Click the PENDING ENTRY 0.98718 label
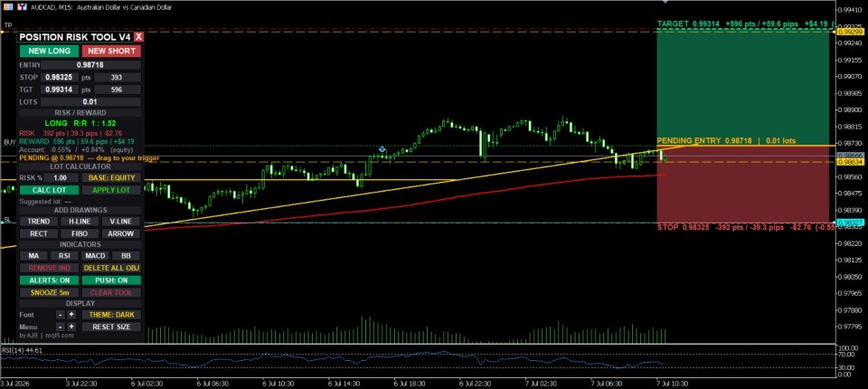Viewport: 868px width, 389px height. click(726, 141)
